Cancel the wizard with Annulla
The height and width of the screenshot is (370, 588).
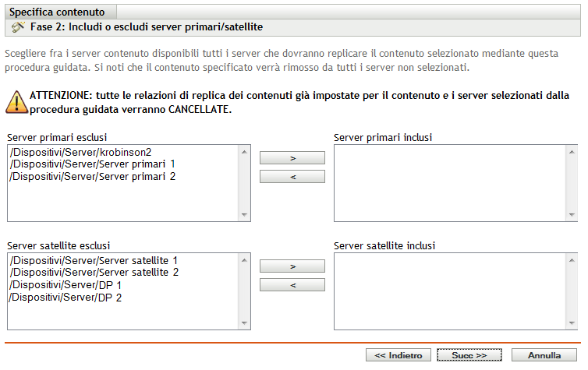pos(544,354)
